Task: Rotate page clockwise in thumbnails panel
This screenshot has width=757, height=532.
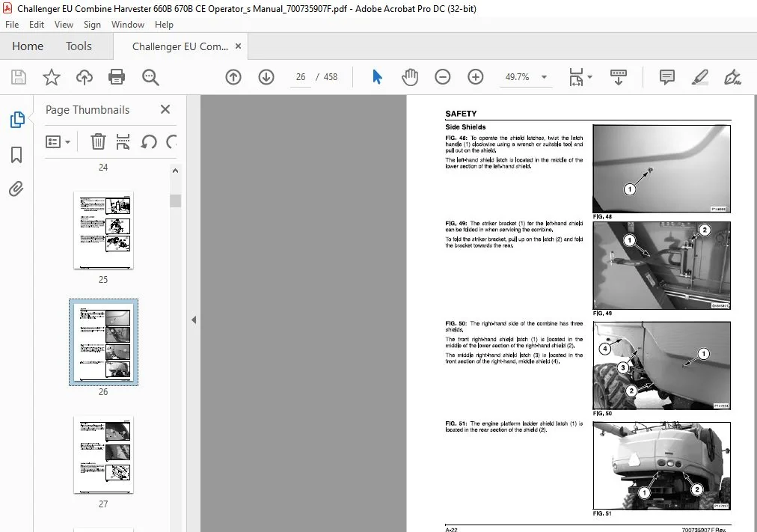Action: pos(171,141)
